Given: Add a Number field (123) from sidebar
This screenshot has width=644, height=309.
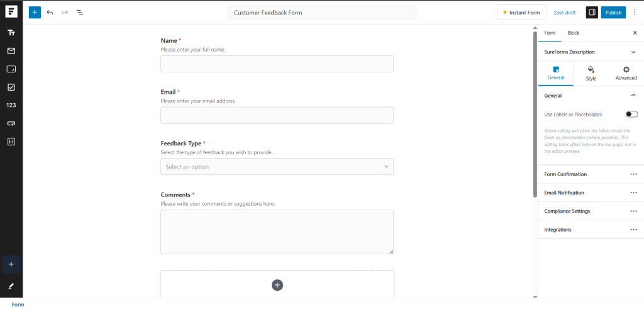Looking at the screenshot, I should click(x=11, y=105).
